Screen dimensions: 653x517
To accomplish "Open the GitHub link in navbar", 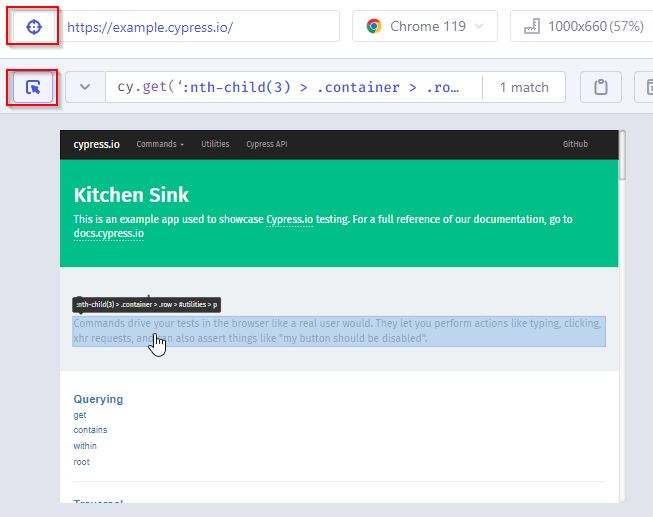I will click(575, 144).
